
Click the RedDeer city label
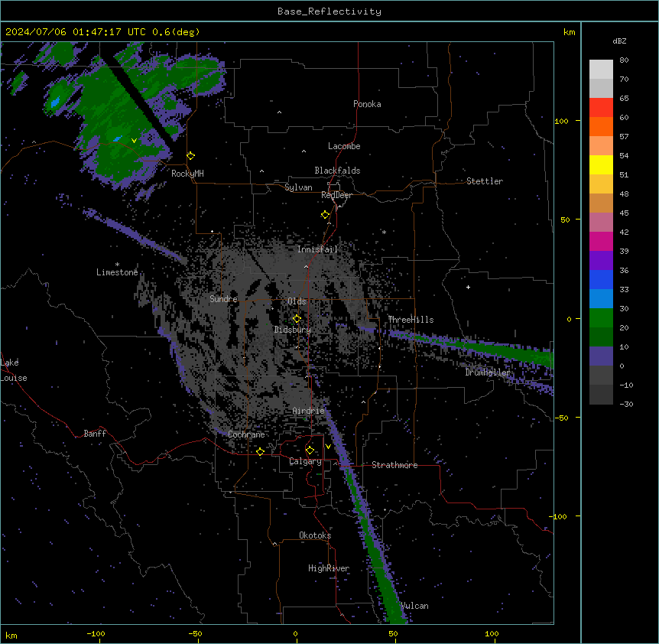[x=336, y=195]
